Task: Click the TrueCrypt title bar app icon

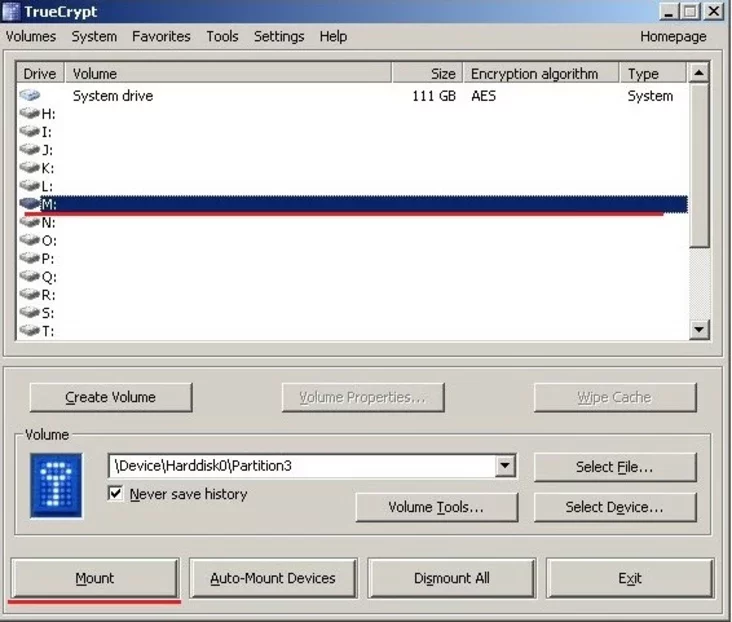Action: coord(11,12)
